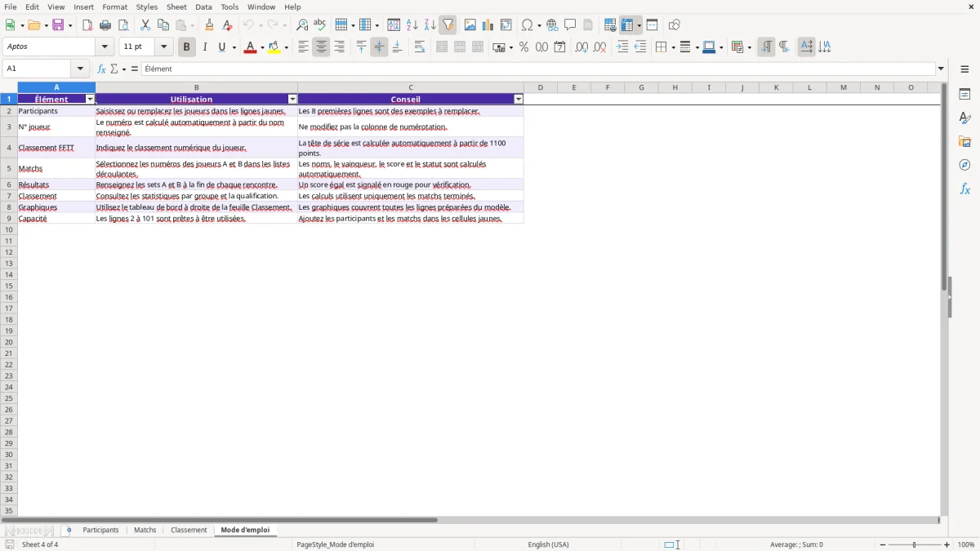Insert a pivot table via toolbar

pos(506,25)
